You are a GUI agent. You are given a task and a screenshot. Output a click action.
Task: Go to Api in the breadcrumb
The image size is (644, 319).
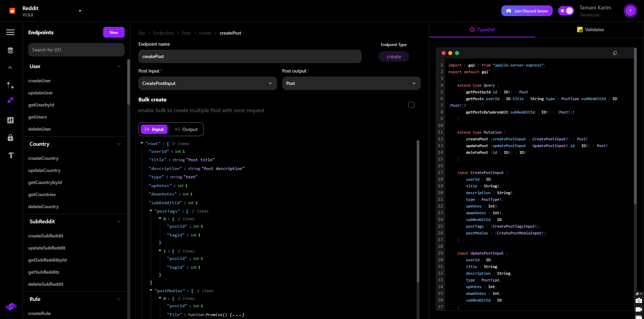(142, 33)
